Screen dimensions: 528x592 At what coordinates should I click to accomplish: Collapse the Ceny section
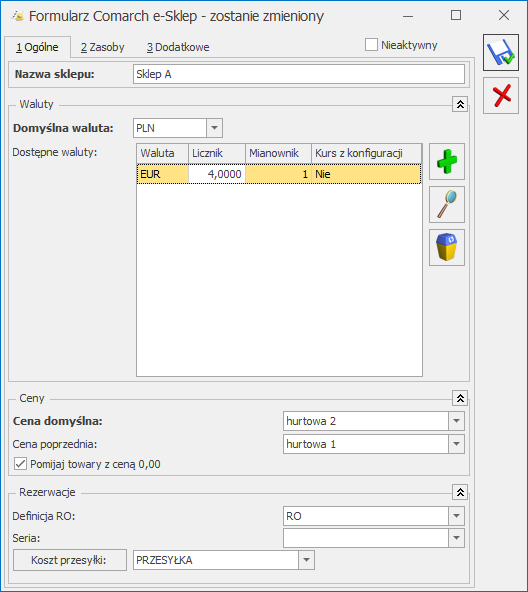click(x=460, y=398)
